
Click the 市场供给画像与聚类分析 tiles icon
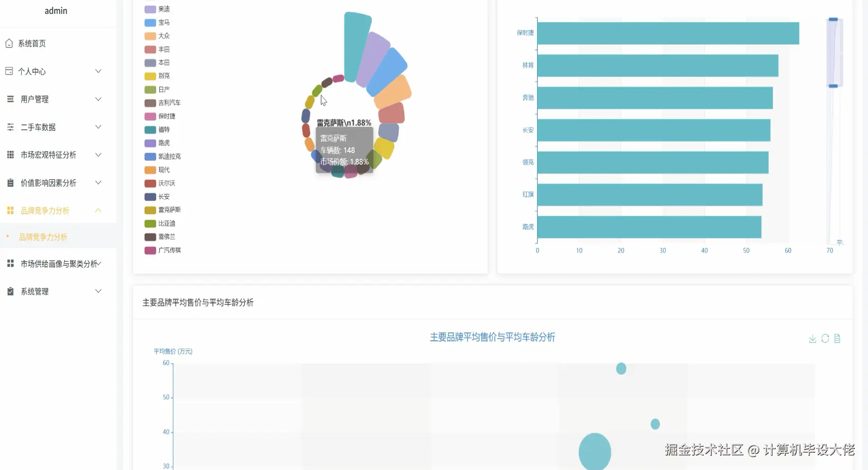click(x=10, y=263)
